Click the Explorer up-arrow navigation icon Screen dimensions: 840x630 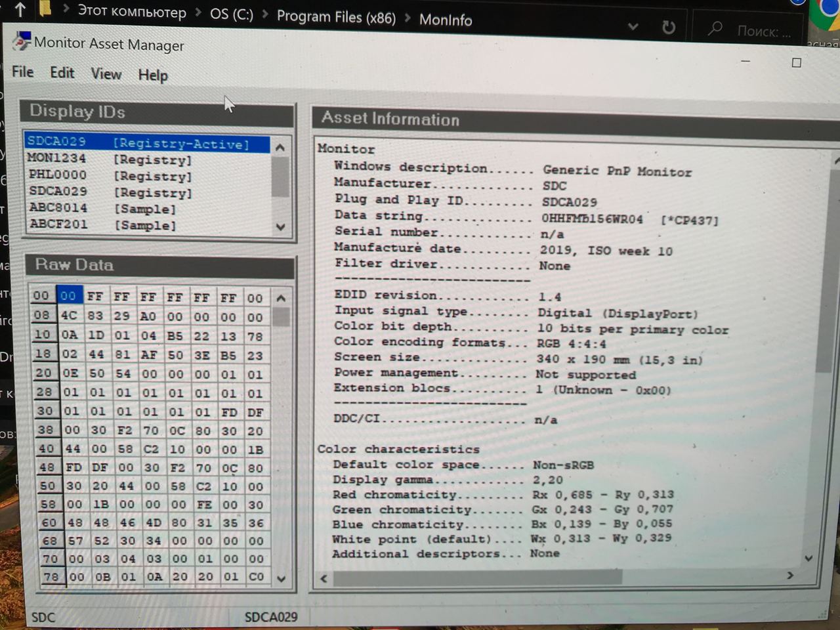click(20, 9)
